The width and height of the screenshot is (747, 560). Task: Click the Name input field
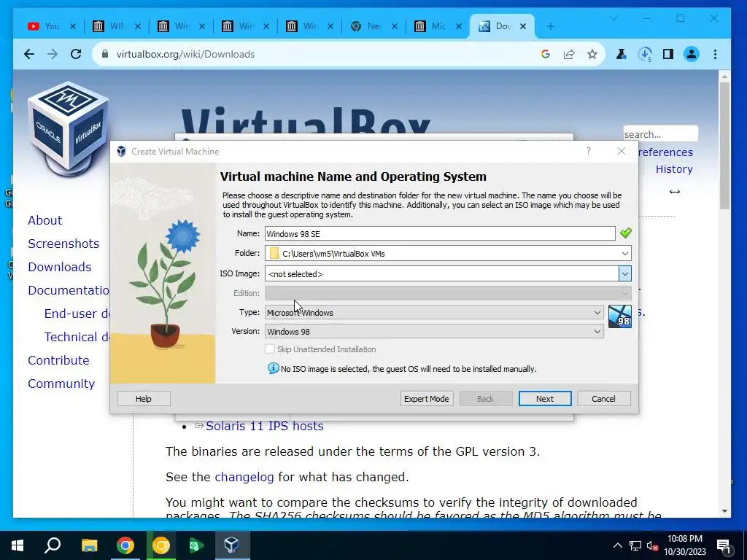pos(440,233)
